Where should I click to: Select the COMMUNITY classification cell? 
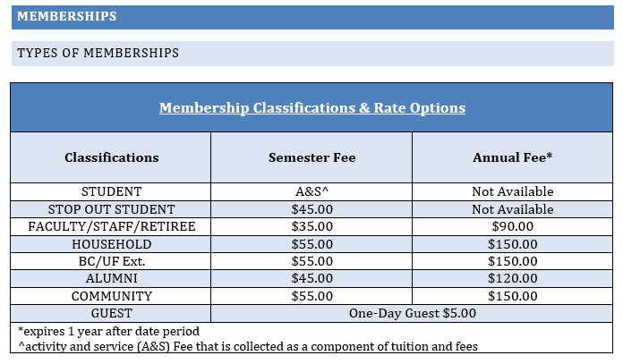[111, 296]
